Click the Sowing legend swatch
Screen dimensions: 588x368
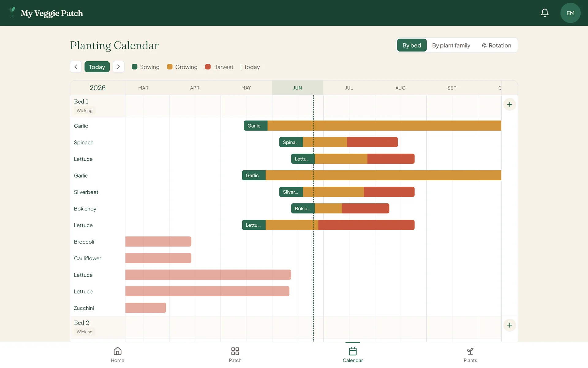pos(134,67)
